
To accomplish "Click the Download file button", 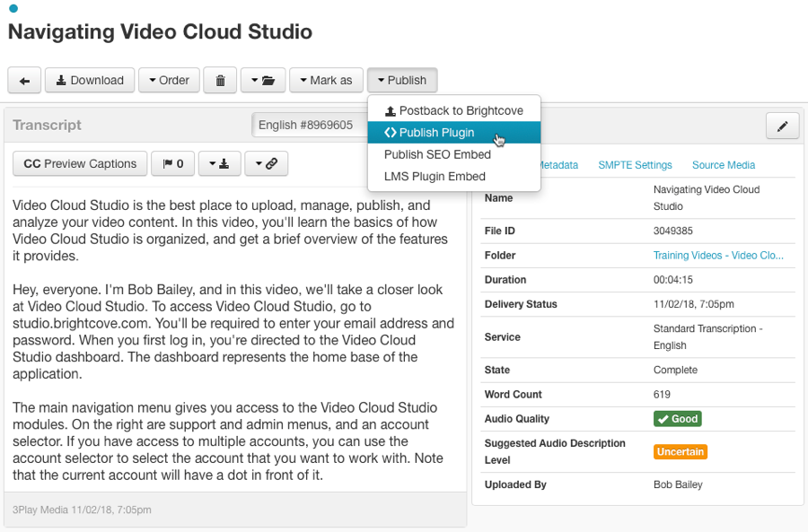I will pos(90,81).
